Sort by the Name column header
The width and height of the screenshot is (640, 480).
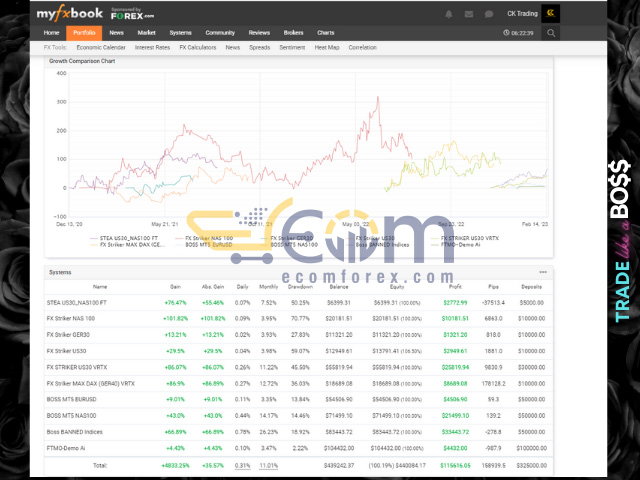tap(100, 287)
